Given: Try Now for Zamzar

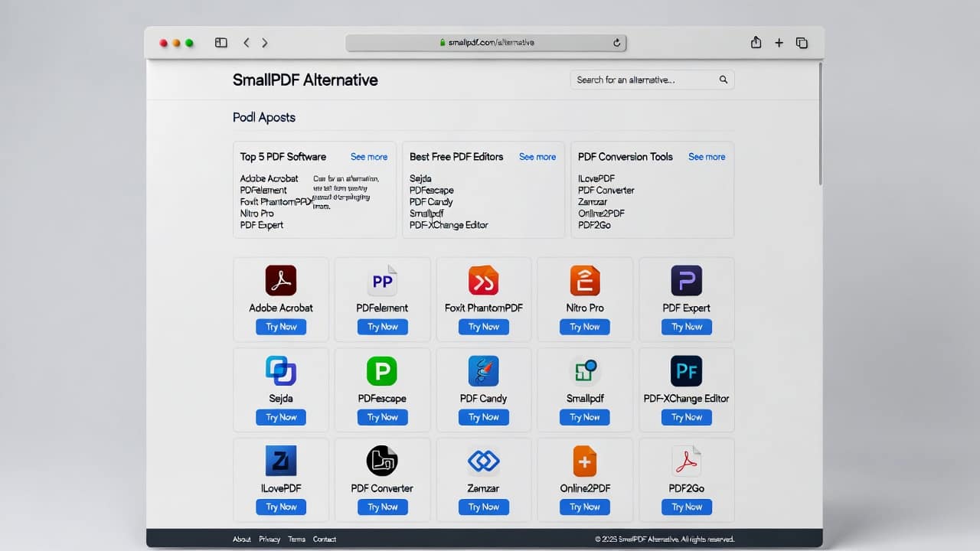Looking at the screenshot, I should (484, 507).
